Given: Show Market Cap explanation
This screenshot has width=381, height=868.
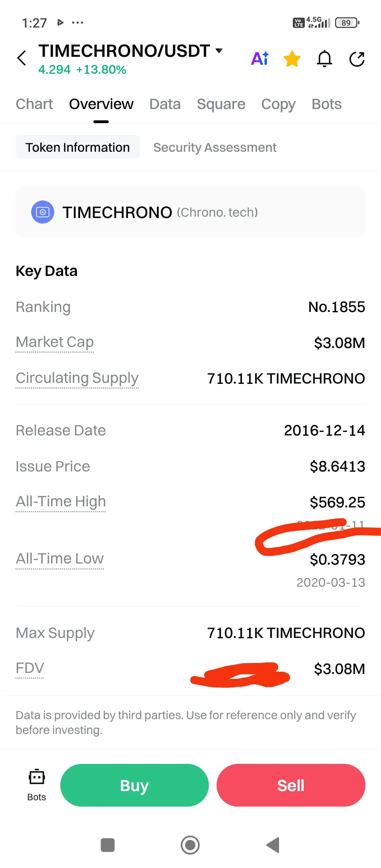Looking at the screenshot, I should [x=55, y=342].
